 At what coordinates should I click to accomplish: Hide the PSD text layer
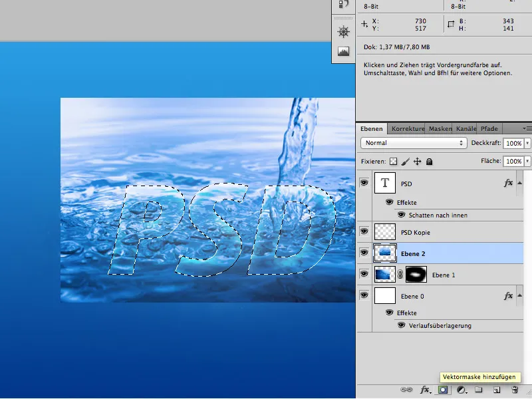point(364,183)
